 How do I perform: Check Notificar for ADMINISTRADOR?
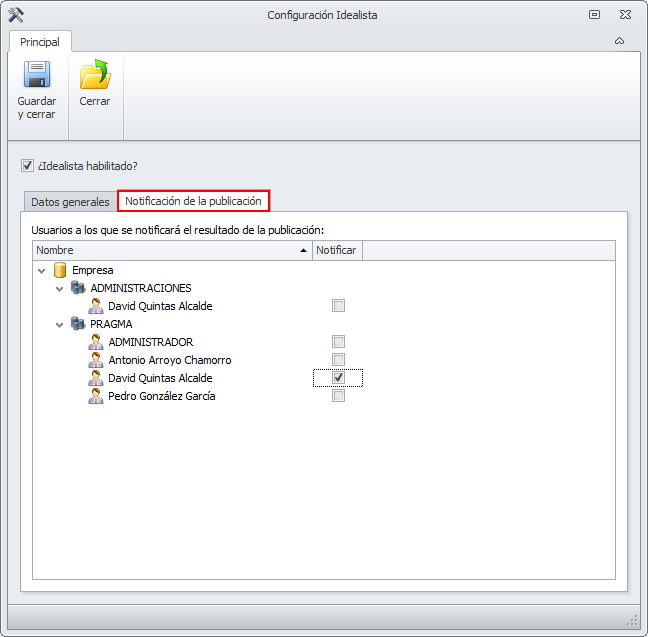(338, 342)
